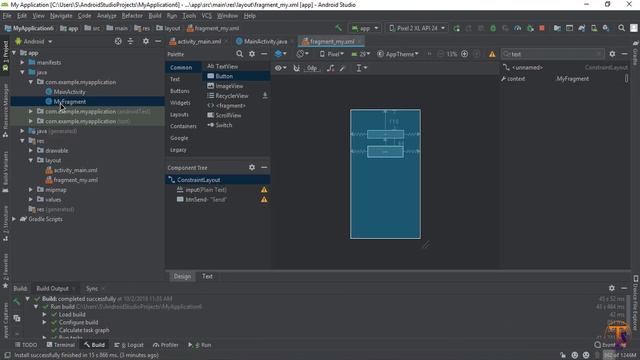Click the default margins 0dp field

312,68
